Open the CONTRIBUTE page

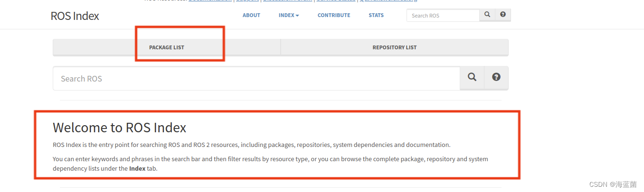click(334, 15)
